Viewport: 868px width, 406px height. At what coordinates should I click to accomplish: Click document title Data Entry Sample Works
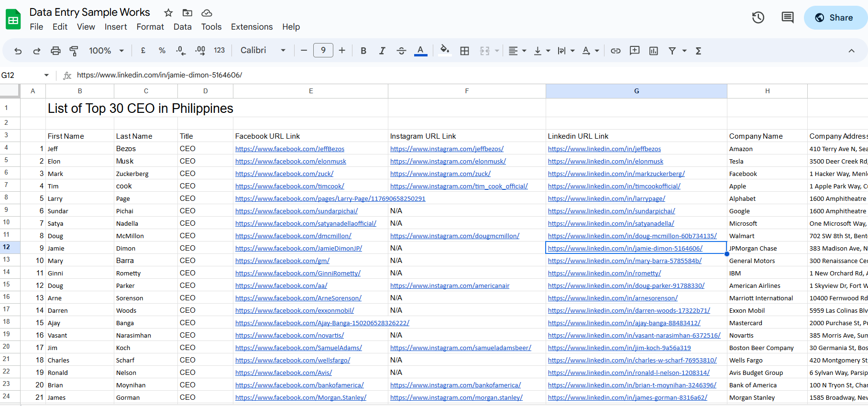(89, 12)
